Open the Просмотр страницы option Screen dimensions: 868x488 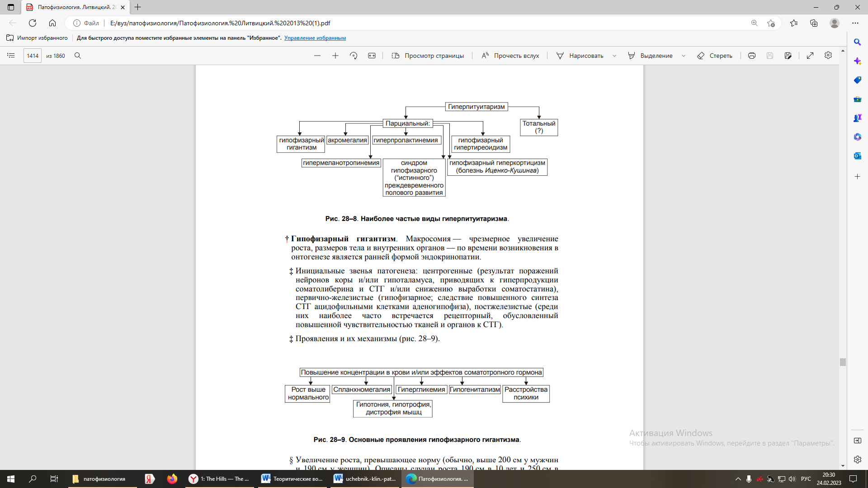tap(428, 56)
